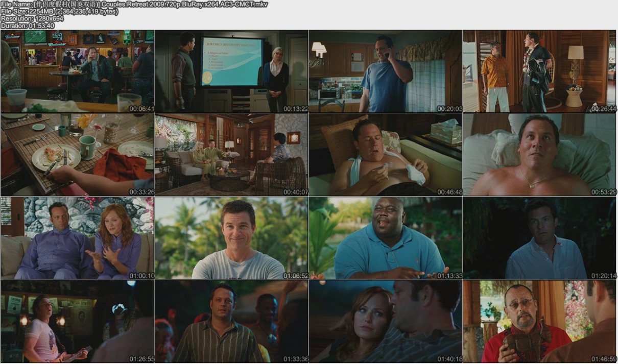Click the thumbnail marked 01:00:10
The height and width of the screenshot is (364, 618).
coord(77,238)
